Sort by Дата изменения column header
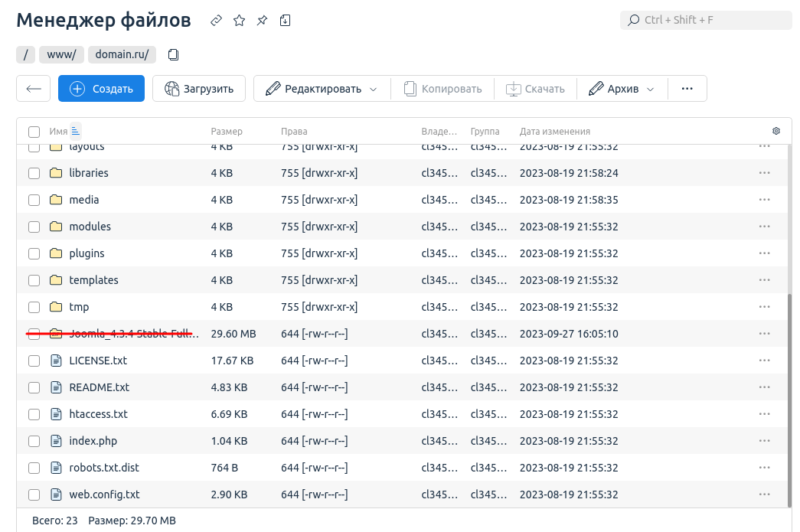The image size is (800, 532). click(554, 132)
